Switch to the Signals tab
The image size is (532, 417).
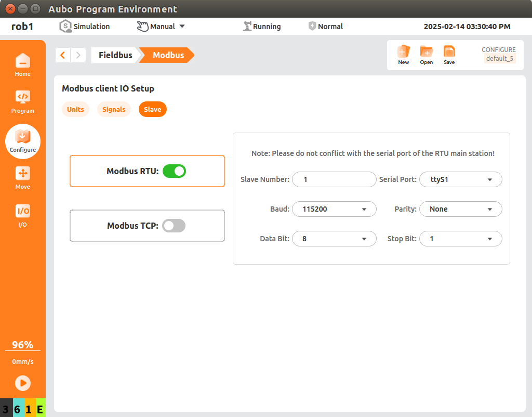coord(114,109)
